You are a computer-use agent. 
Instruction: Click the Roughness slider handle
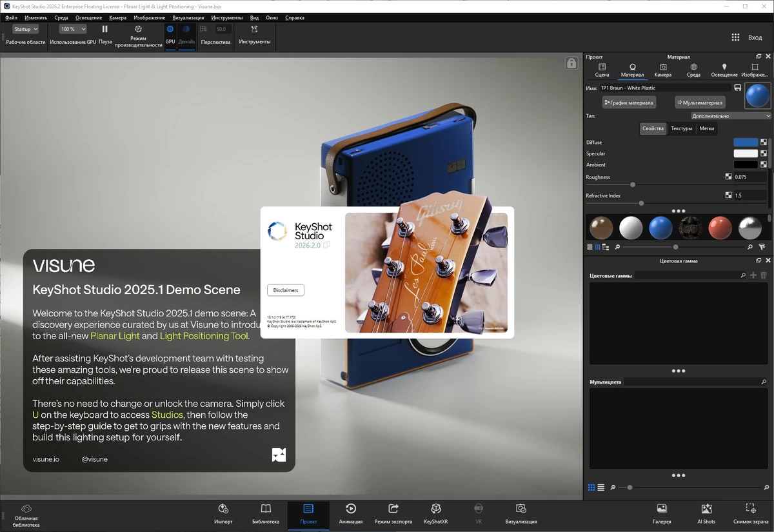(x=633, y=185)
